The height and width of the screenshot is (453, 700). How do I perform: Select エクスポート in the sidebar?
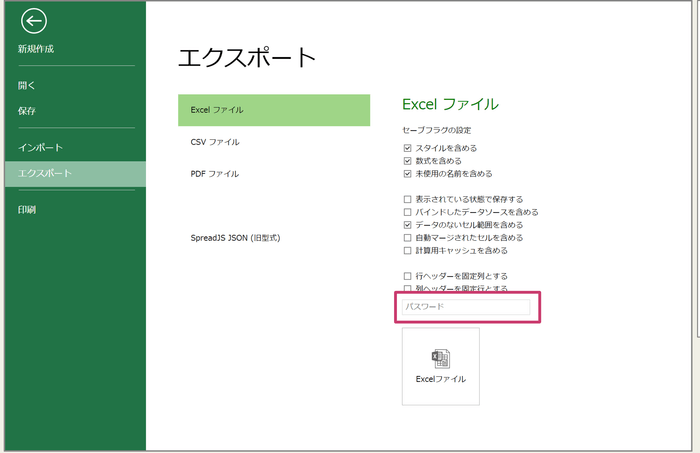[x=44, y=173]
